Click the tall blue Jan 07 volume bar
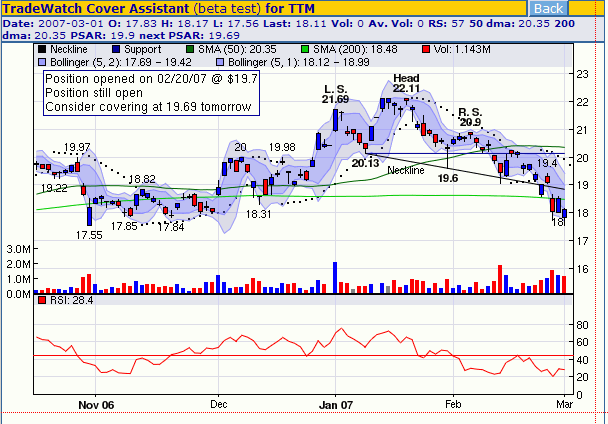 [335, 277]
